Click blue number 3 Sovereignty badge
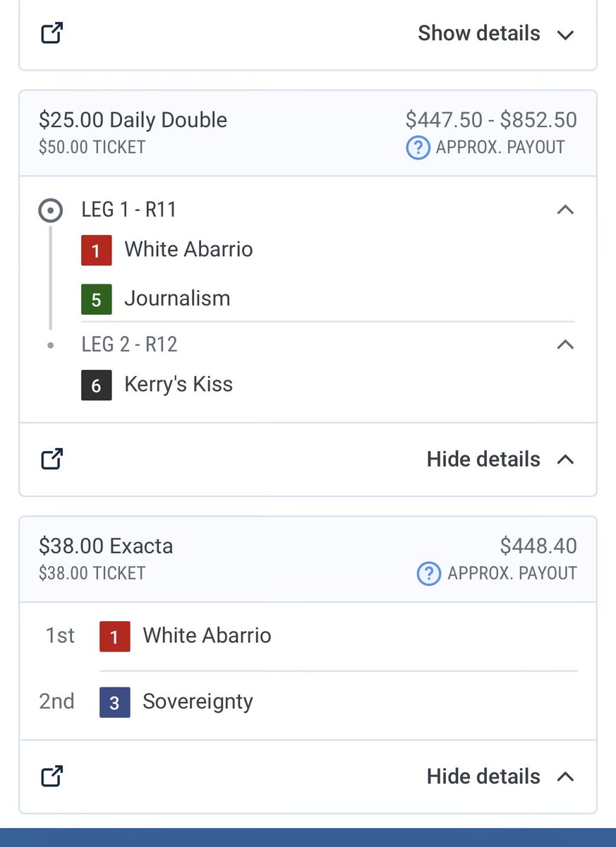This screenshot has height=847, width=616. [x=114, y=702]
